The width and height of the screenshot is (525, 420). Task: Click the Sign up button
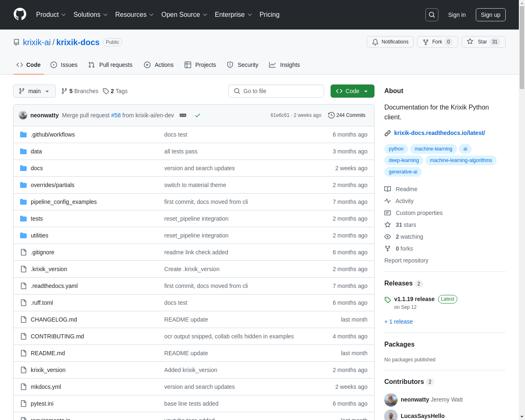pos(491,15)
